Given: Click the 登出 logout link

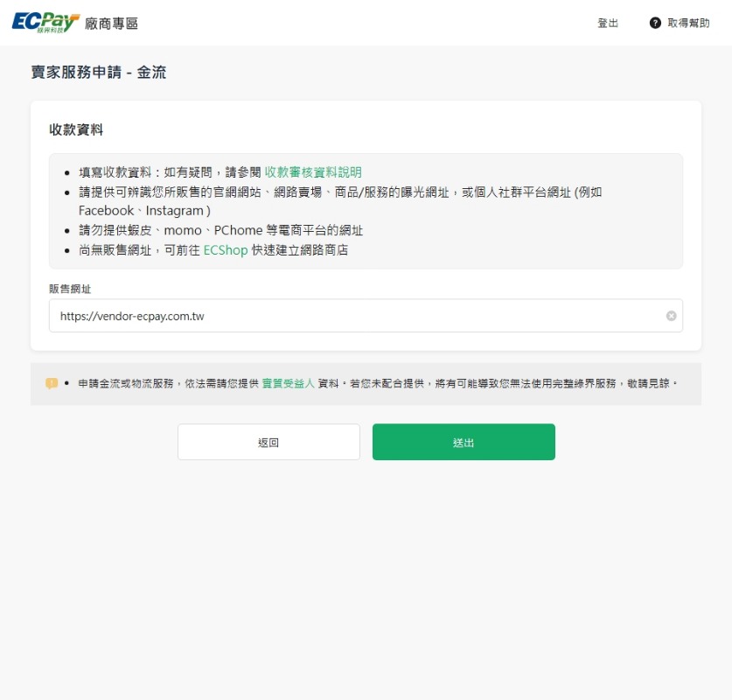Looking at the screenshot, I should click(x=608, y=24).
